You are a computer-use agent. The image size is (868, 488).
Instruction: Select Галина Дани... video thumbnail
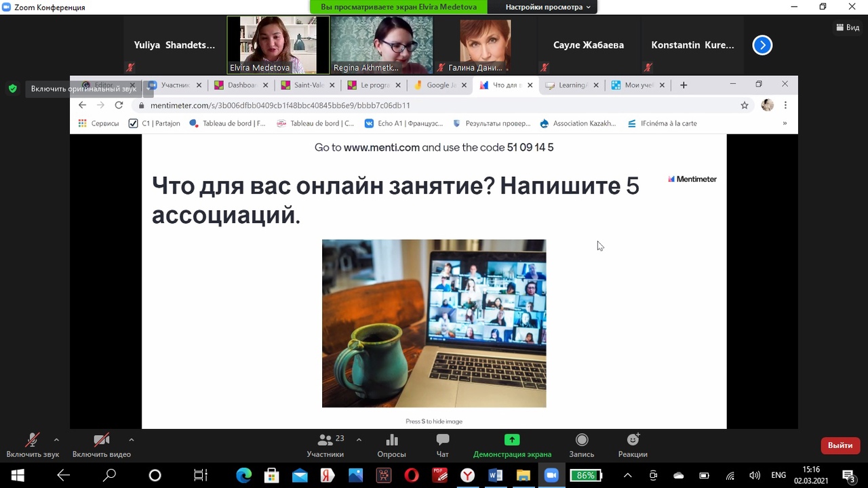click(485, 45)
